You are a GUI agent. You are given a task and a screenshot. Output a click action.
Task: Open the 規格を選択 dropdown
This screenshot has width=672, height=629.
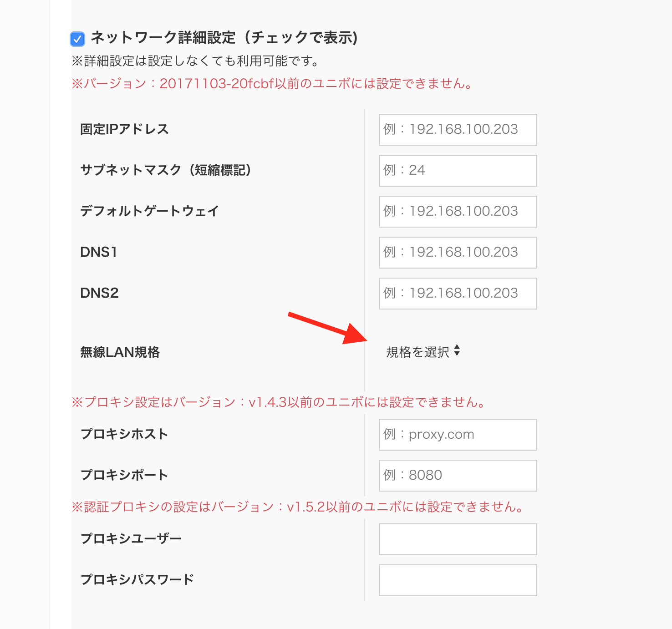(423, 352)
